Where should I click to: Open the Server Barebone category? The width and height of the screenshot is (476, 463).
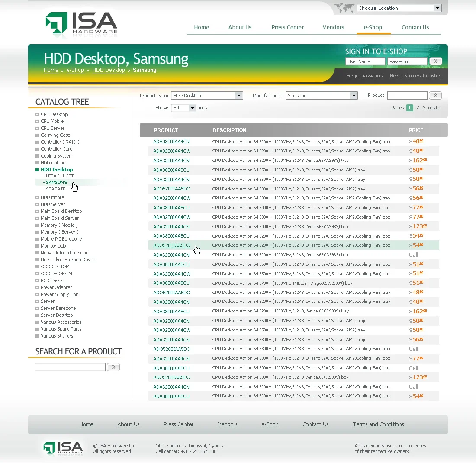(x=58, y=308)
